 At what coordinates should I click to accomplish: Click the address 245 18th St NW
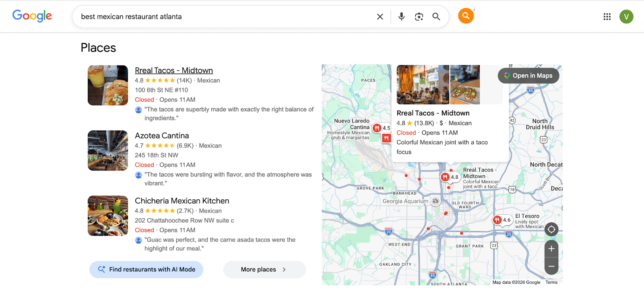(157, 155)
